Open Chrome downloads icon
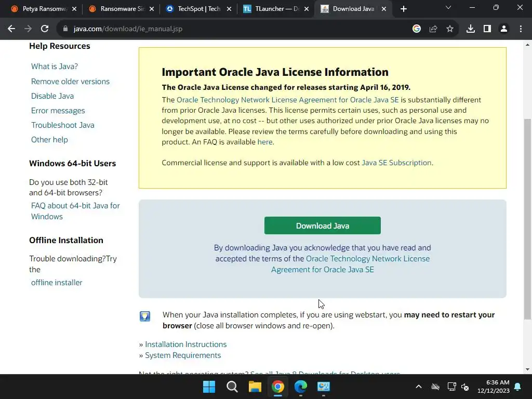This screenshot has height=399, width=532. coord(471,29)
